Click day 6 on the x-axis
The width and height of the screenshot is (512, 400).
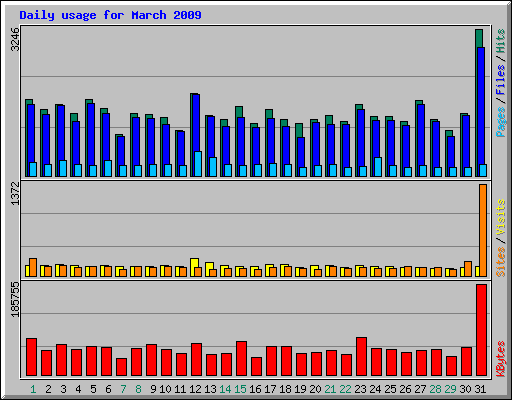pos(108,389)
